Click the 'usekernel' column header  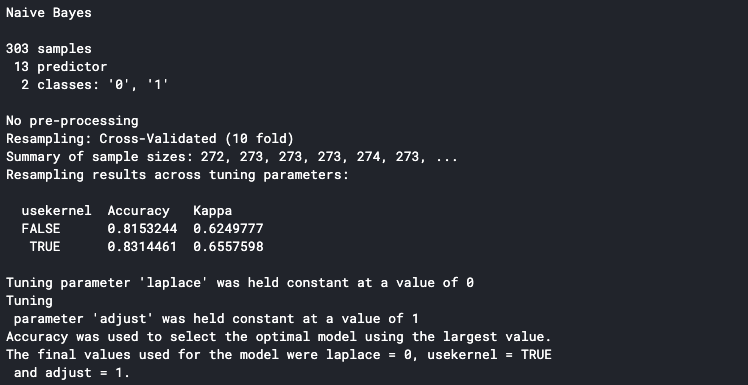(x=56, y=211)
